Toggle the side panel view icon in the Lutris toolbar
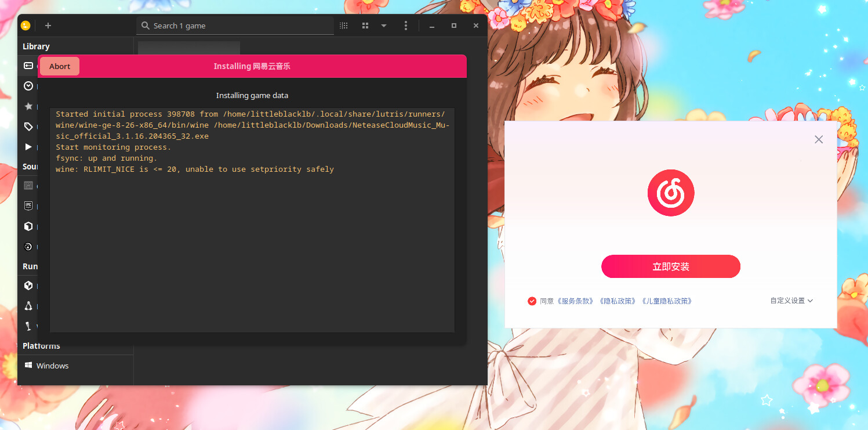This screenshot has height=430, width=868. click(344, 26)
